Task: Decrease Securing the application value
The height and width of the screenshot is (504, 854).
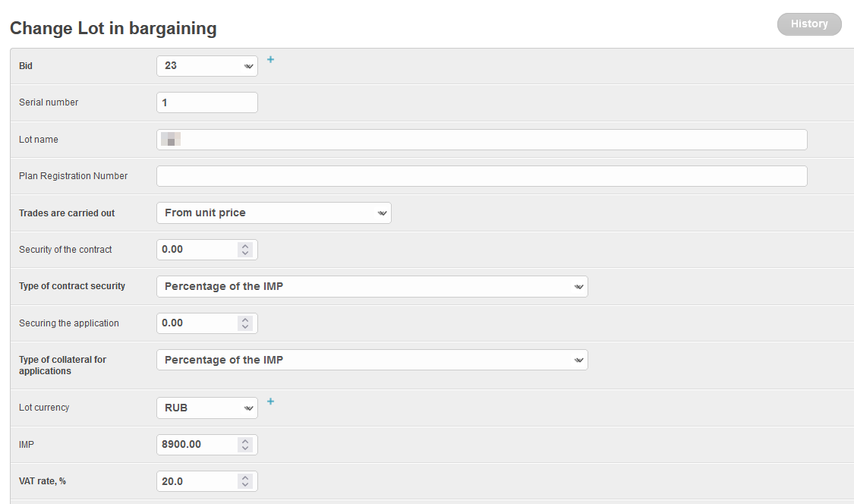Action: click(244, 327)
